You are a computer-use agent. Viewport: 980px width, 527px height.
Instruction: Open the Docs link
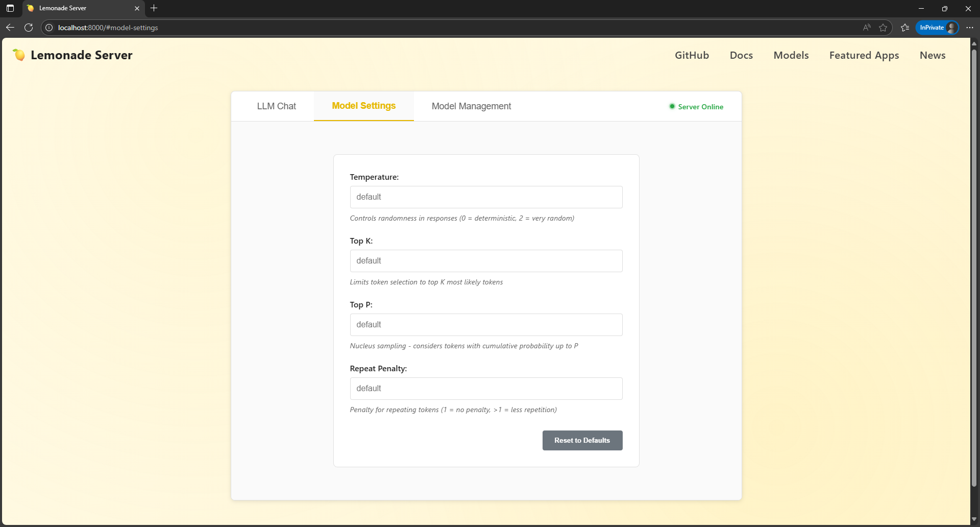coord(741,55)
